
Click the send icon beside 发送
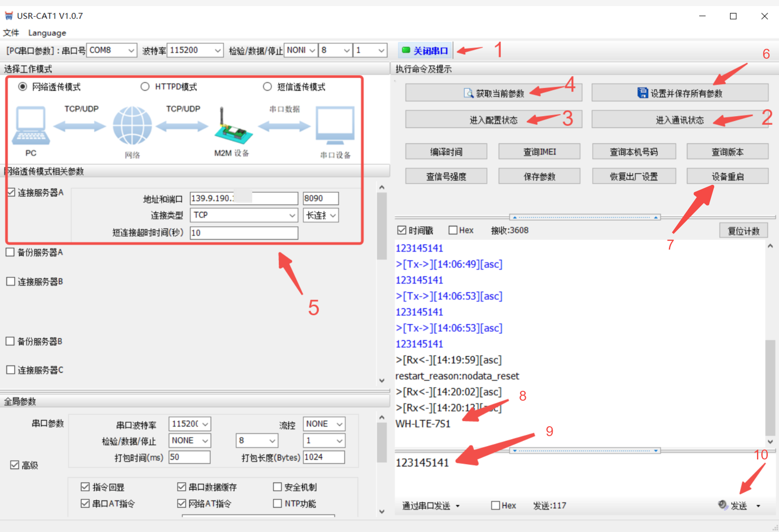722,505
